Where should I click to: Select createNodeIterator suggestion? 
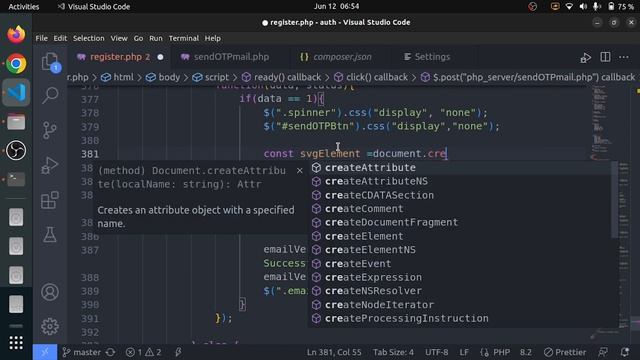(x=459, y=305)
